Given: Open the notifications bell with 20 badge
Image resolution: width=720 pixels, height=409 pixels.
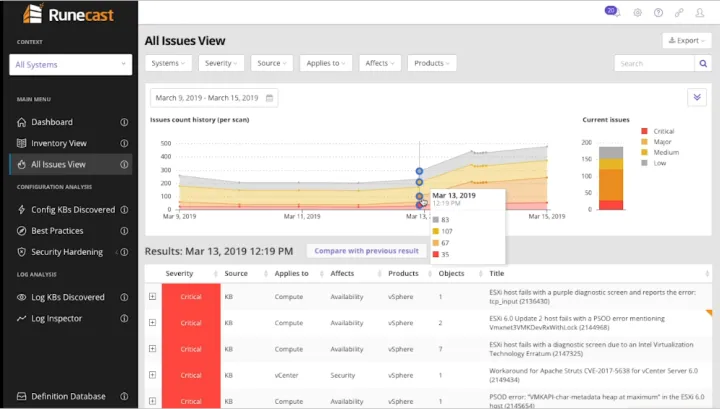Looking at the screenshot, I should [611, 12].
